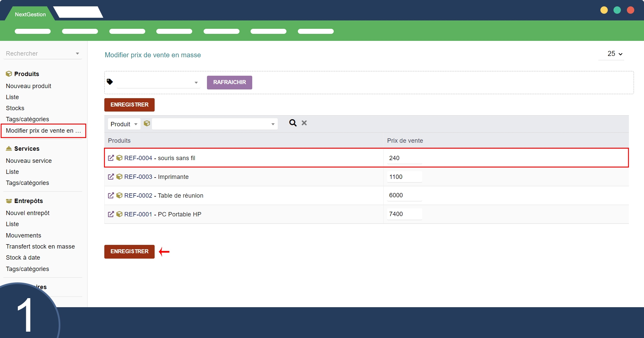Edit the price field showing 7400
Screen dimensions: 644x338
coord(404,214)
